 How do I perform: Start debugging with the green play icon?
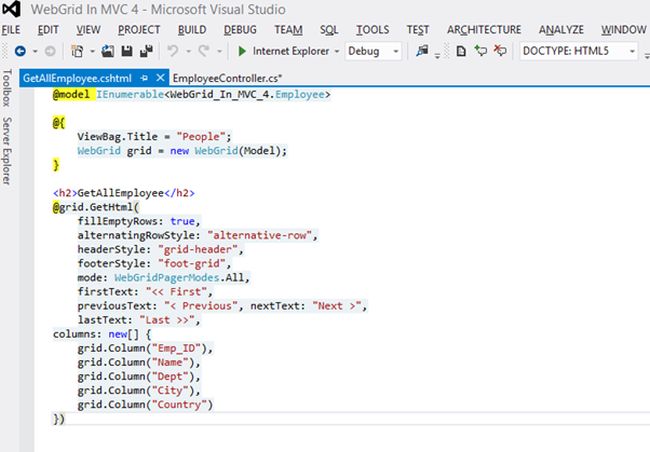(x=242, y=51)
